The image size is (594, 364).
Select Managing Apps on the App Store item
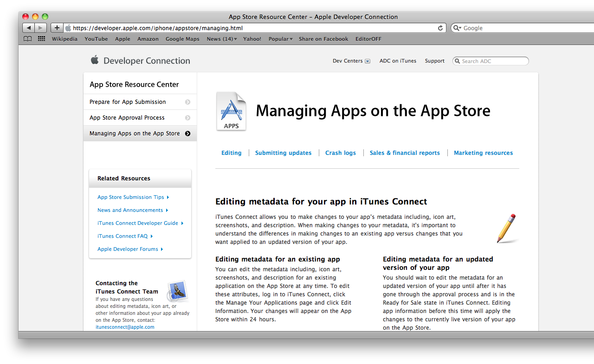(x=140, y=134)
